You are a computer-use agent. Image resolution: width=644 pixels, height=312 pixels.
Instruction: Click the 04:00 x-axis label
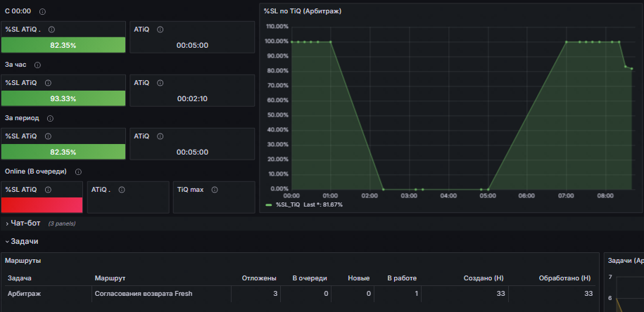click(448, 196)
